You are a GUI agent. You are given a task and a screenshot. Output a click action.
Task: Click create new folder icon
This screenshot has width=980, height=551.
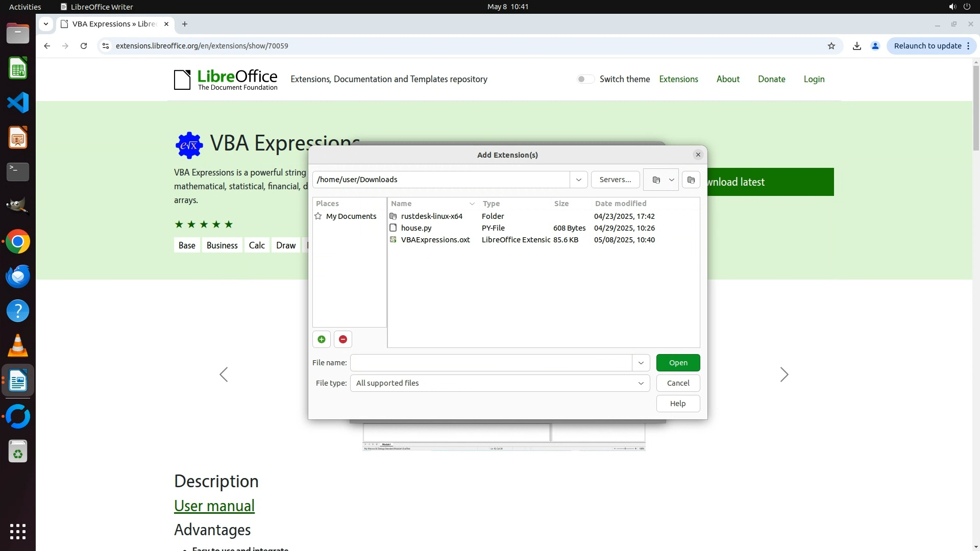coord(691,180)
